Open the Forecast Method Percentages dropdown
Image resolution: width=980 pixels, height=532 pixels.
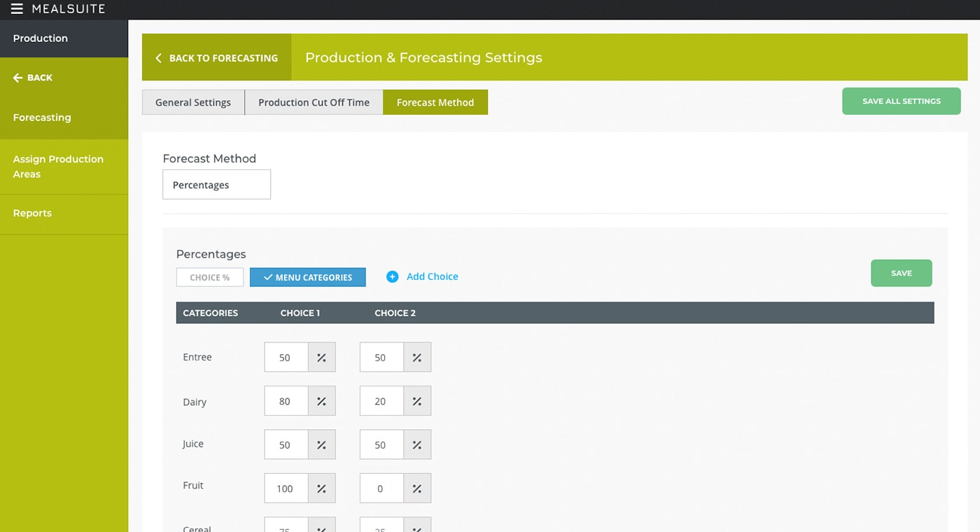216,185
